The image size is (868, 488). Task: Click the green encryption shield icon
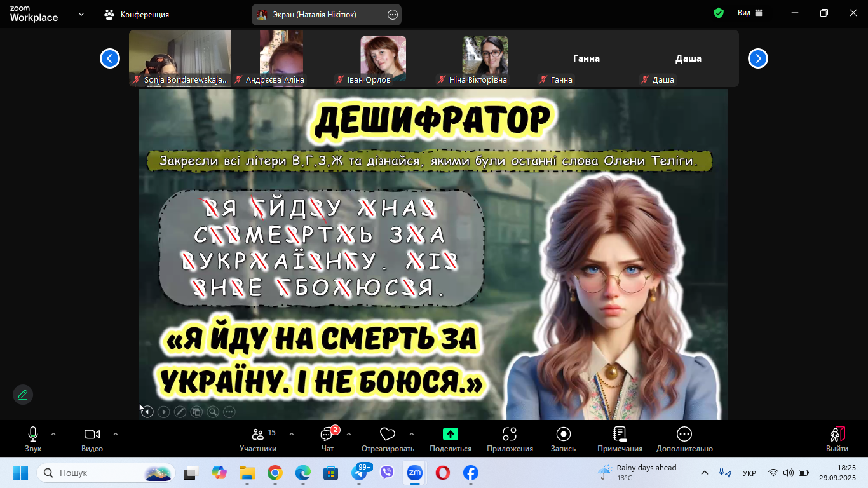(x=719, y=13)
